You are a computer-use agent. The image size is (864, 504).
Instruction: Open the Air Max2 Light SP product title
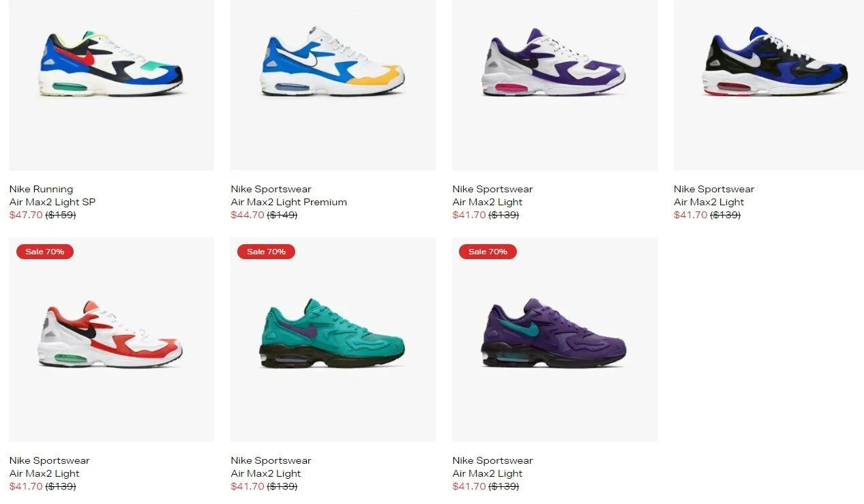click(x=53, y=202)
